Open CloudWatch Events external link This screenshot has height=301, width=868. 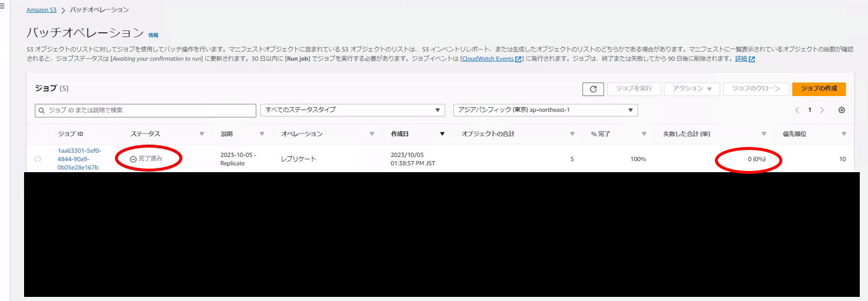[491, 59]
